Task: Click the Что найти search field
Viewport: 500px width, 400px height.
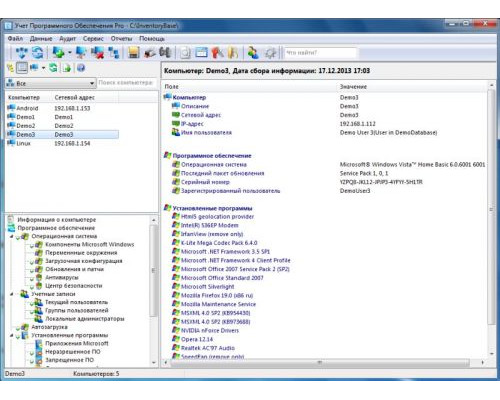Action: [x=320, y=53]
